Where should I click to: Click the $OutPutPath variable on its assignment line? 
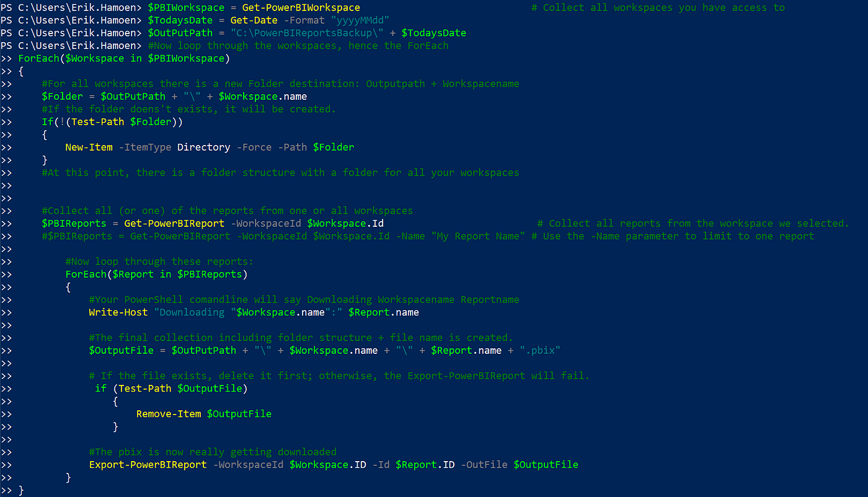point(180,33)
